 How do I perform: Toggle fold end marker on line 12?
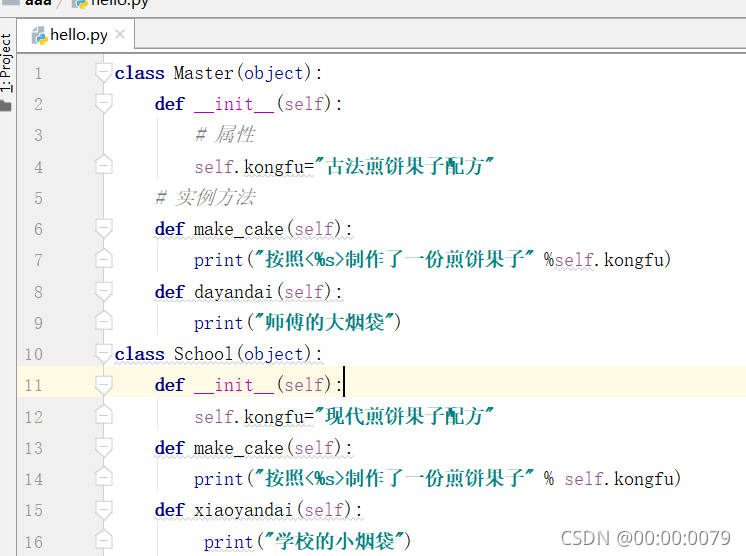pyautogui.click(x=103, y=415)
